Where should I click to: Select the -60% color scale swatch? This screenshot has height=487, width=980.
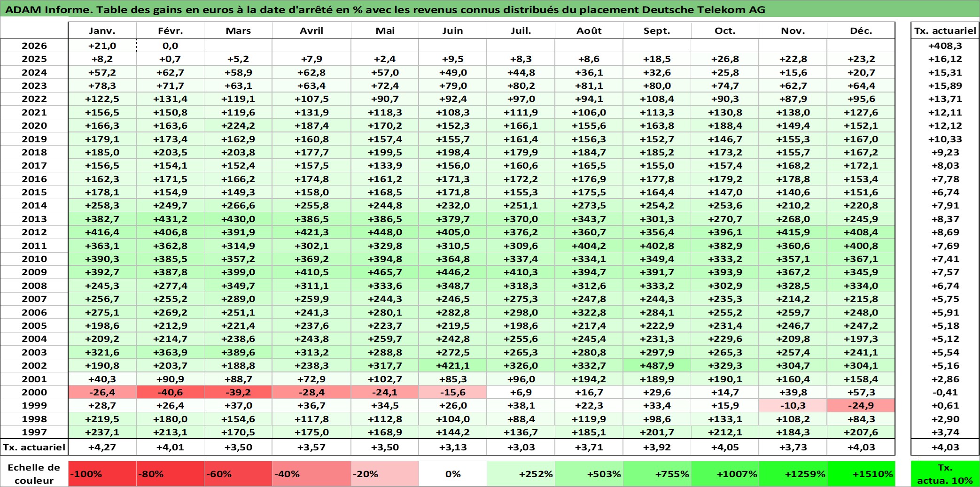click(238, 474)
